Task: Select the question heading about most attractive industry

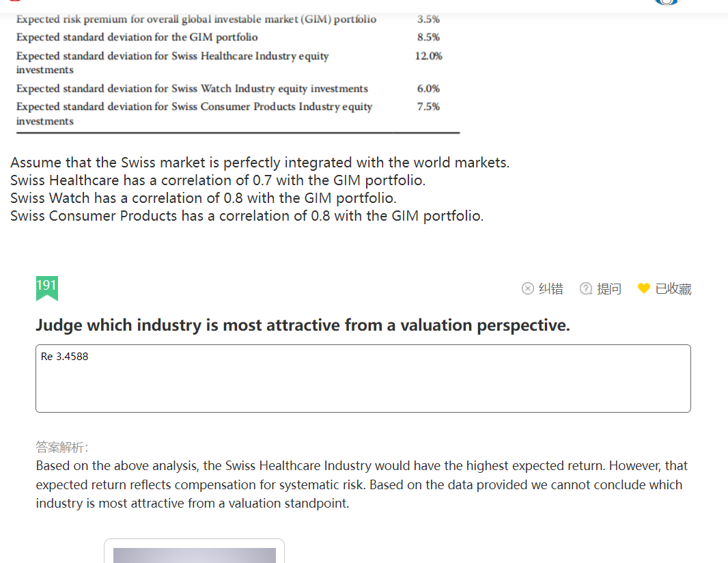Action: [x=303, y=325]
